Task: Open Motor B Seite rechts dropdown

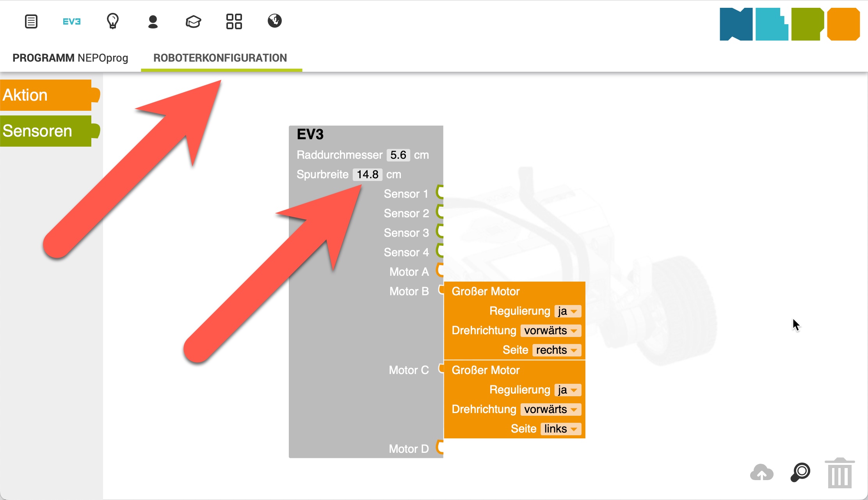Action: coord(557,350)
